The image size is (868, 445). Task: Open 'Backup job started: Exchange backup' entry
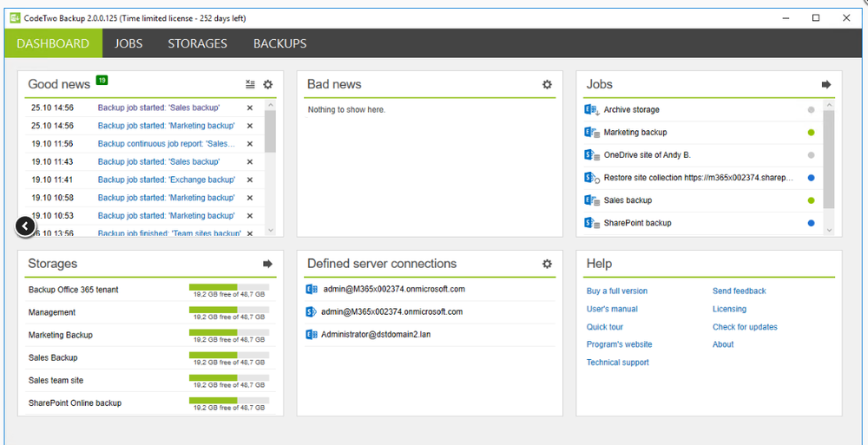[x=167, y=180]
